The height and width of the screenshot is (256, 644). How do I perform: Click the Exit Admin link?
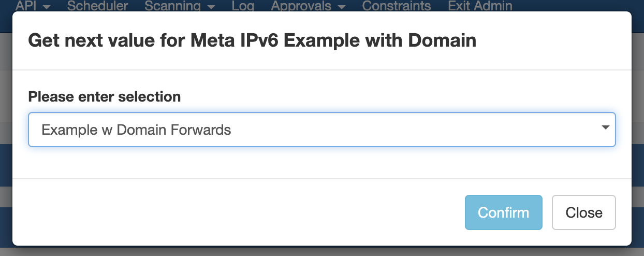480,6
